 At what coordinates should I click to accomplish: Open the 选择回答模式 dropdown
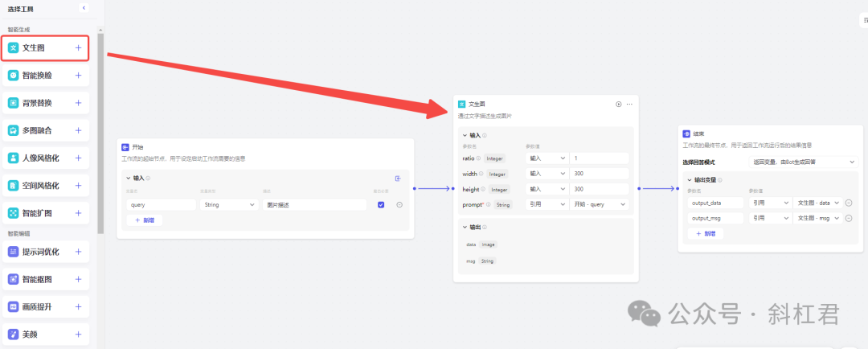[803, 162]
